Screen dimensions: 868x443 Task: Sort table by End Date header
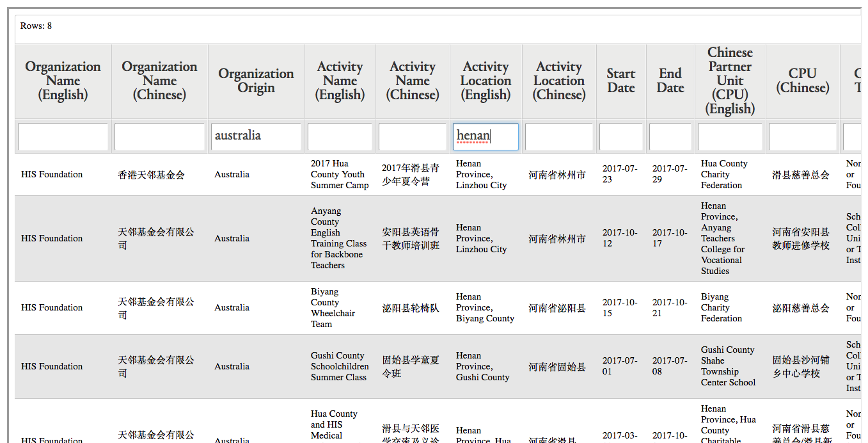point(670,81)
